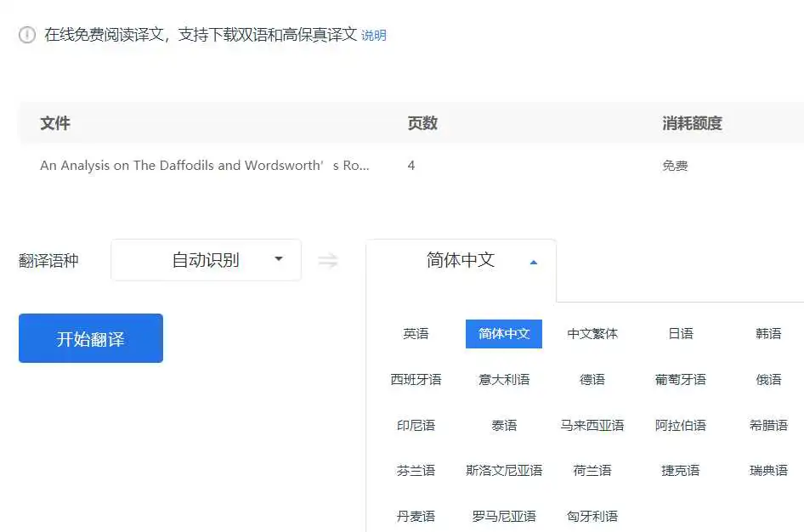Choose 韩语 from language list
Screen dimensions: 804x532
pos(768,334)
